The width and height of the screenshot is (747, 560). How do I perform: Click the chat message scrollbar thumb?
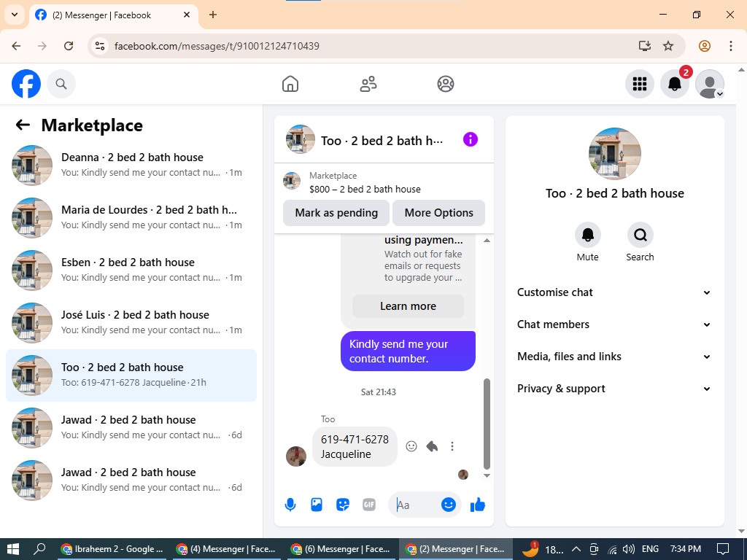[x=487, y=424]
